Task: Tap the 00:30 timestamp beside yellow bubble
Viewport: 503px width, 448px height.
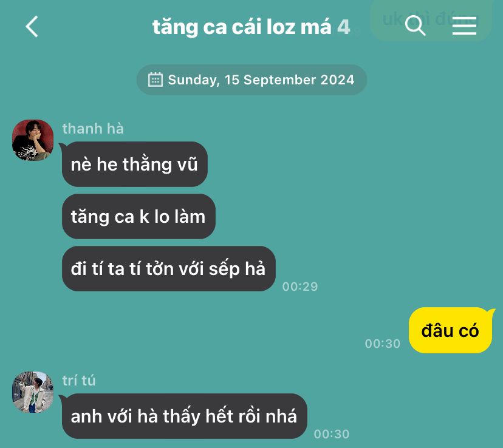Action: (383, 344)
